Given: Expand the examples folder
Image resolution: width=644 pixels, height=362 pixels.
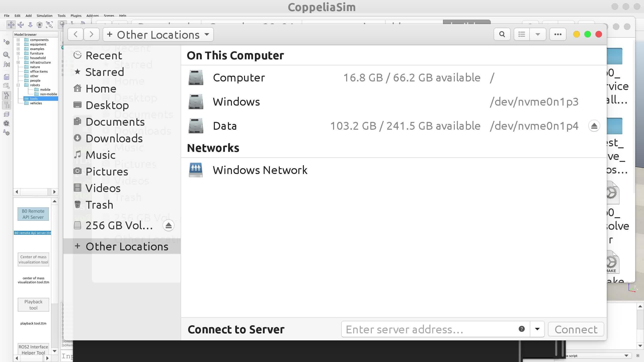Looking at the screenshot, I should (18, 49).
